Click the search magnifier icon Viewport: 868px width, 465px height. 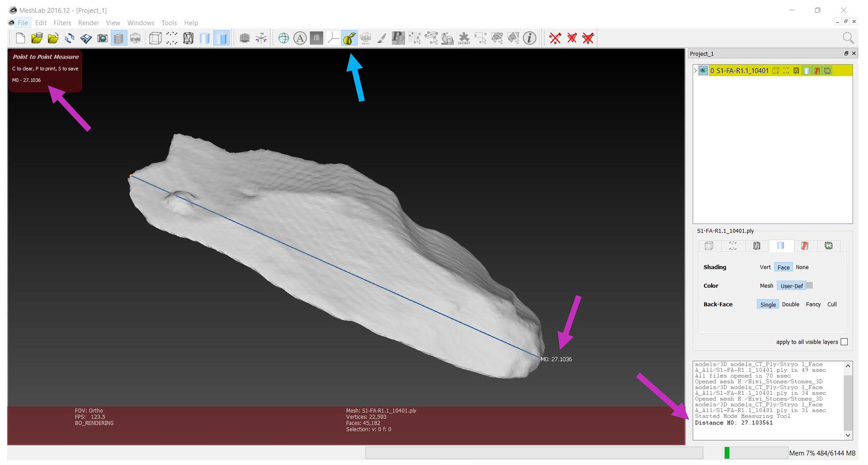point(848,38)
